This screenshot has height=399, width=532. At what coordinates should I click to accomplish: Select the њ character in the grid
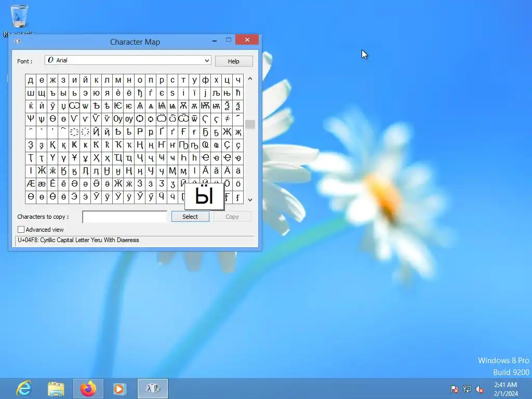(x=227, y=93)
